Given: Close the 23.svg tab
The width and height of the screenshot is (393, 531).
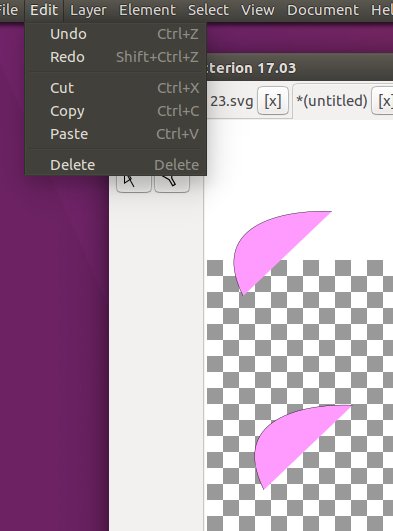Looking at the screenshot, I should point(273,101).
